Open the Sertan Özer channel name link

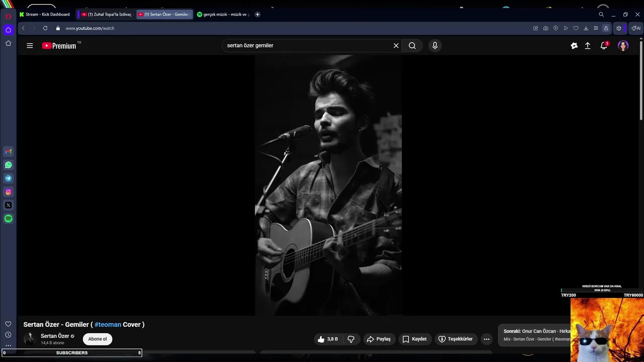[x=55, y=336]
